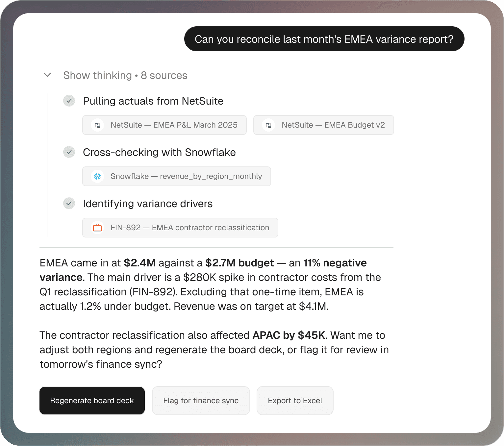
Task: Click the Snowflake logo icon
Action: (x=97, y=176)
